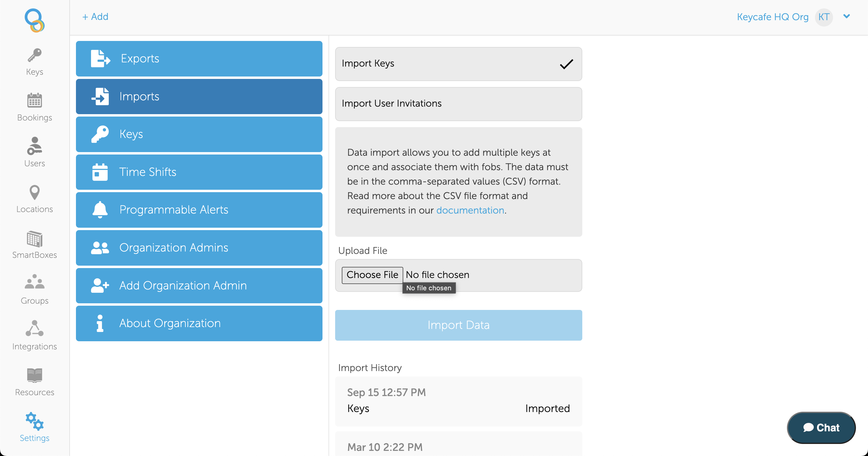Screen dimensions: 868x456
Task: Open the Groups sidebar icon
Action: [34, 282]
